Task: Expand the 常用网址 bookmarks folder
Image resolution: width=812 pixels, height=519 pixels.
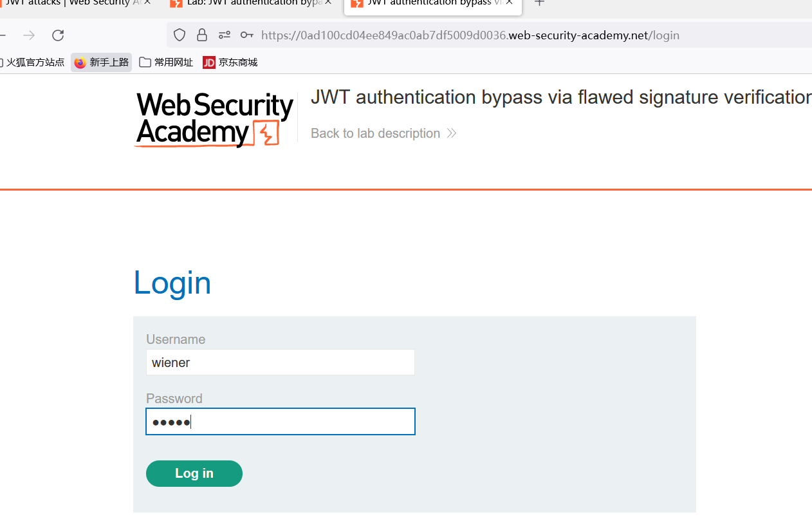Action: pyautogui.click(x=166, y=62)
